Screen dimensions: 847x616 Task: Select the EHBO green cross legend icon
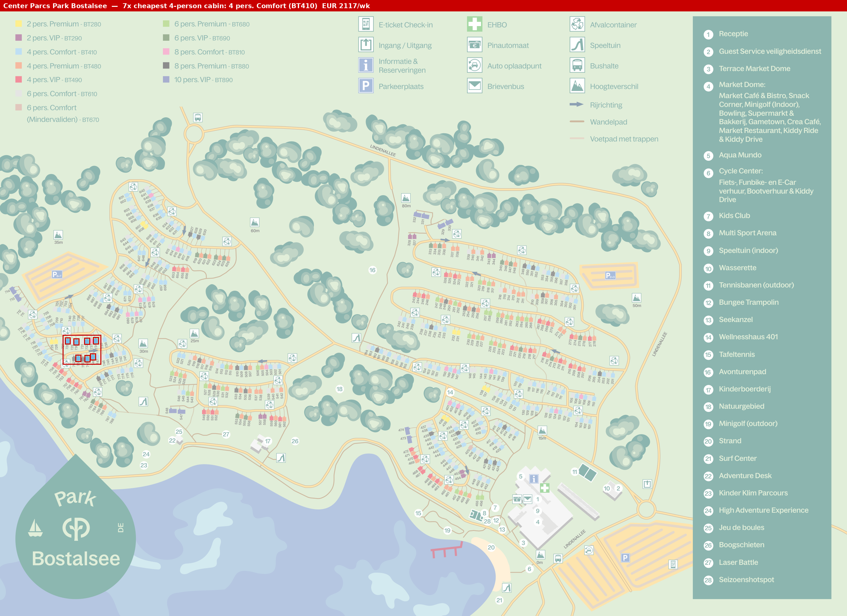tap(474, 24)
